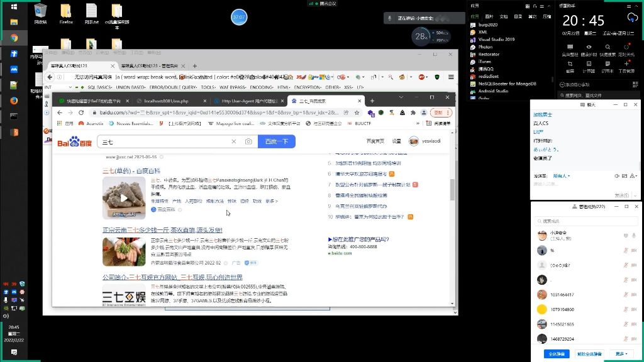Click the scheduled shutdown icon in desktop assistant
Viewport: 644px width, 362px height.
point(626,50)
